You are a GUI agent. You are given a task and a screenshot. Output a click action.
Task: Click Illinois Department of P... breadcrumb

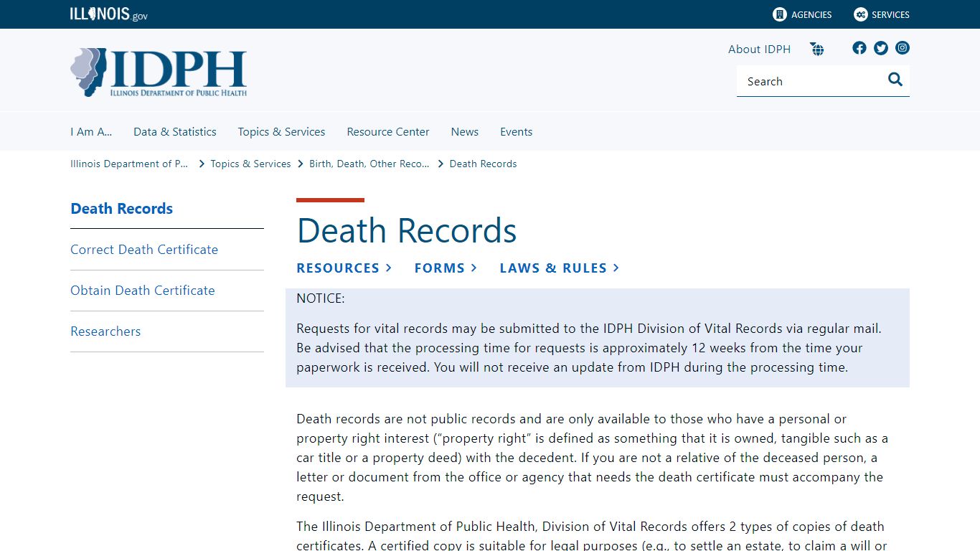click(129, 164)
